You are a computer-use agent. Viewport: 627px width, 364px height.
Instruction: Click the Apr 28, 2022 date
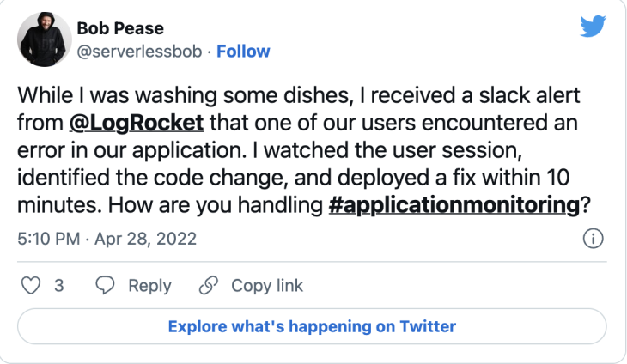tap(145, 239)
